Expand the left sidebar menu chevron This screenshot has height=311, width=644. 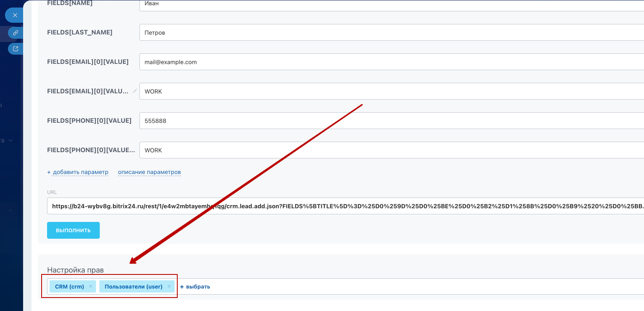(11, 140)
